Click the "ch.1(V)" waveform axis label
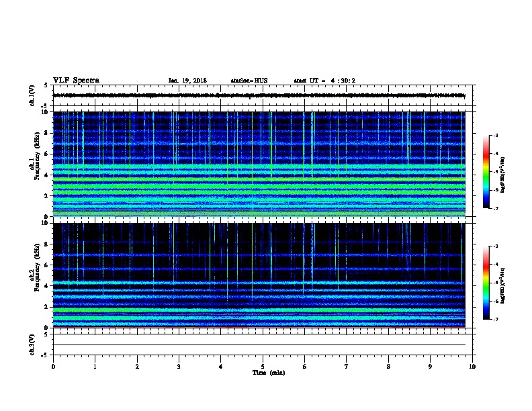The width and height of the screenshot is (532, 411). point(32,95)
